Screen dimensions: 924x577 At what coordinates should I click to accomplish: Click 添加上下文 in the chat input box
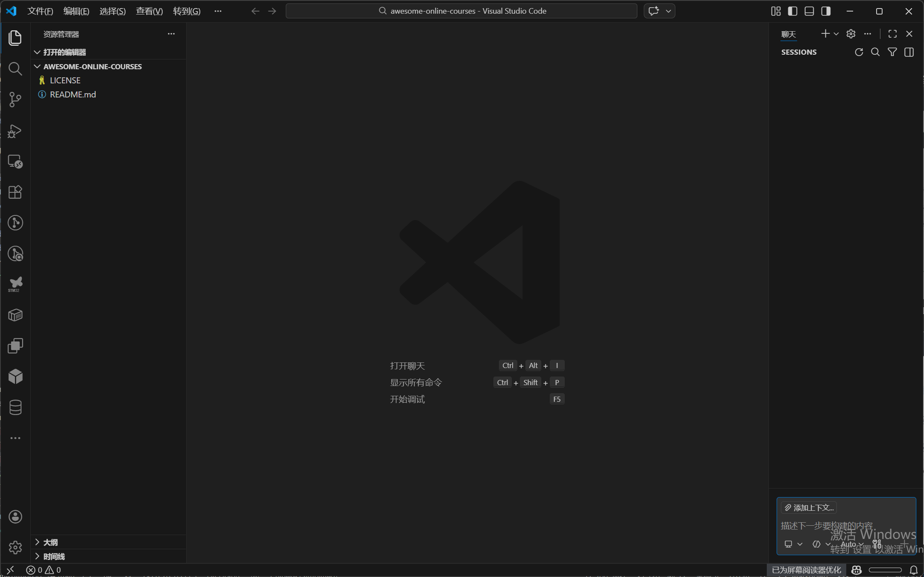(x=810, y=507)
